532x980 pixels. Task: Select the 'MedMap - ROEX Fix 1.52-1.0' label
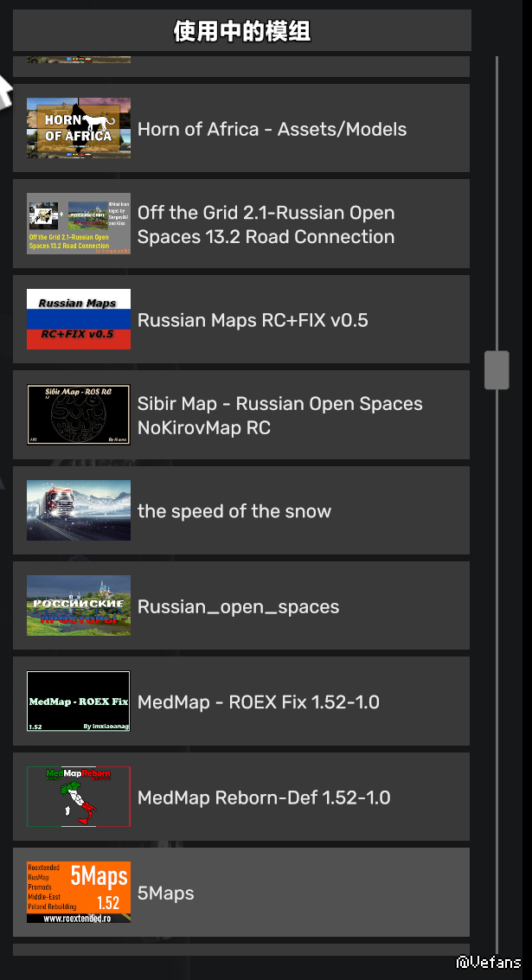(259, 702)
